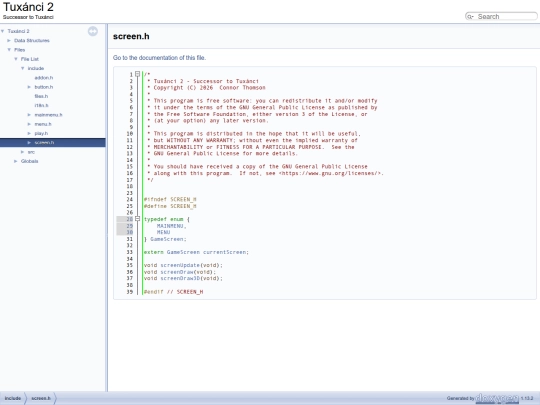540x405 pixels.
Task: Open button.h file entry
Action: 44,87
